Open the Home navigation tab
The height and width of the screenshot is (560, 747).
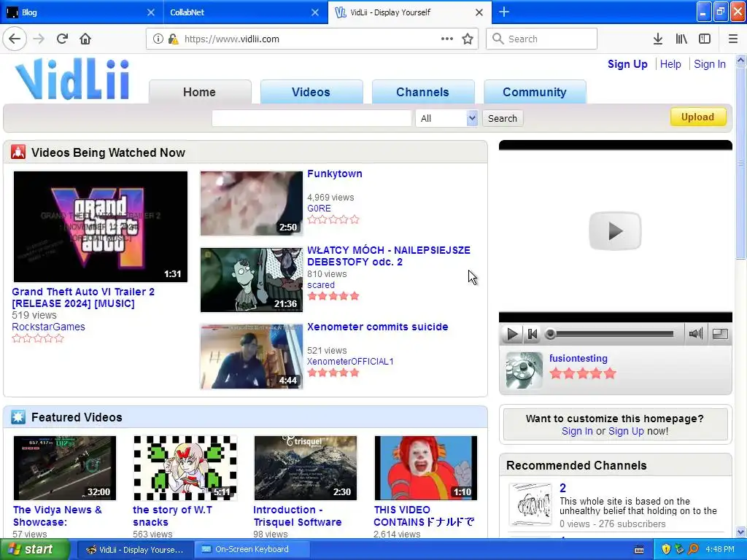200,92
